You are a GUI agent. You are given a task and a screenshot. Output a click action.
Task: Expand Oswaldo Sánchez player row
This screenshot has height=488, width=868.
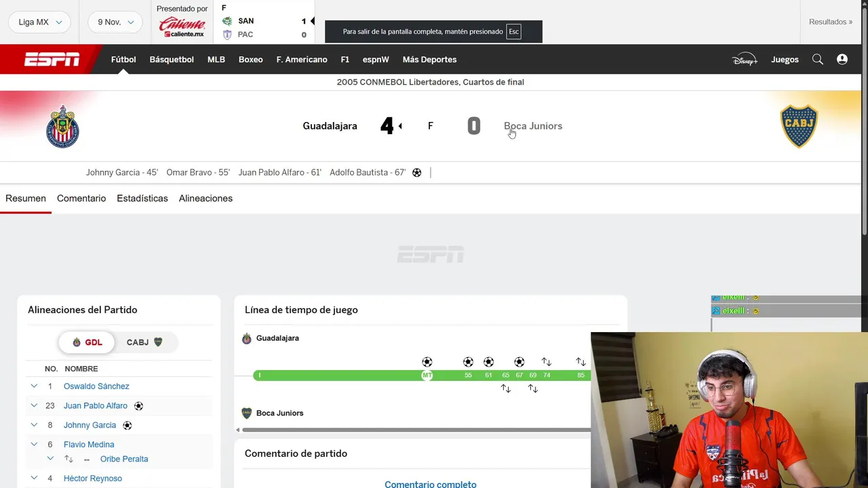click(x=34, y=386)
